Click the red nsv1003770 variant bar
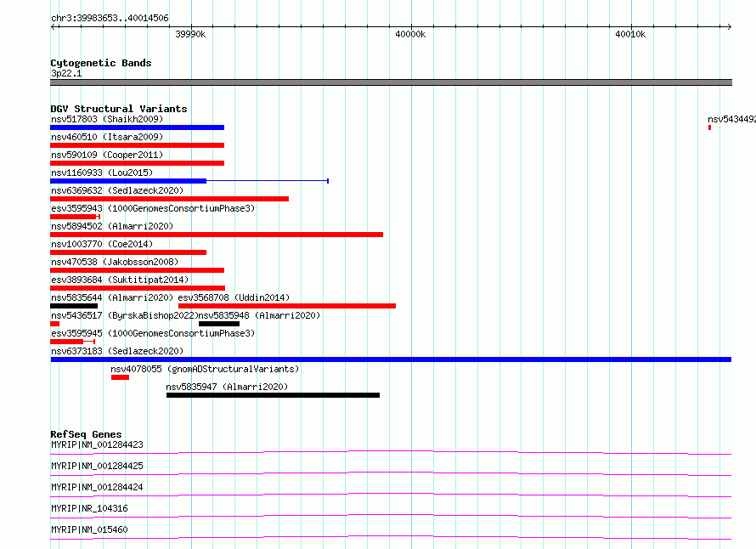The image size is (756, 549). point(128,252)
